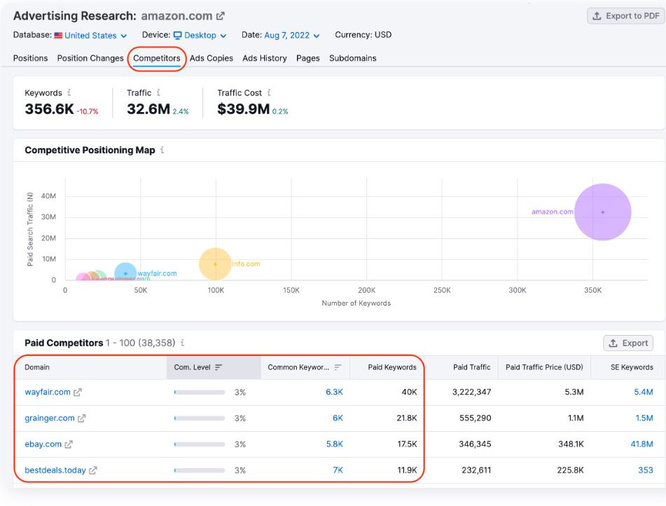666x506 pixels.
Task: Click the $39.9M traffic cost value
Action: 243,109
